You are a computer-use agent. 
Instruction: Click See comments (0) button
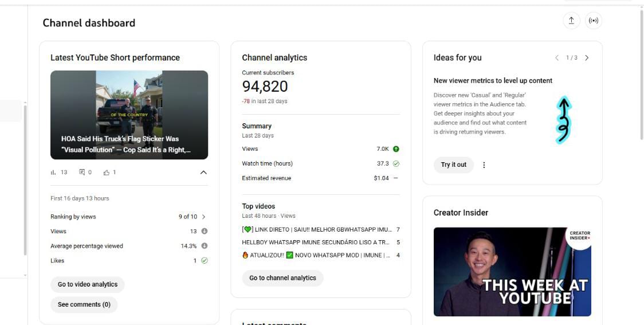point(84,304)
